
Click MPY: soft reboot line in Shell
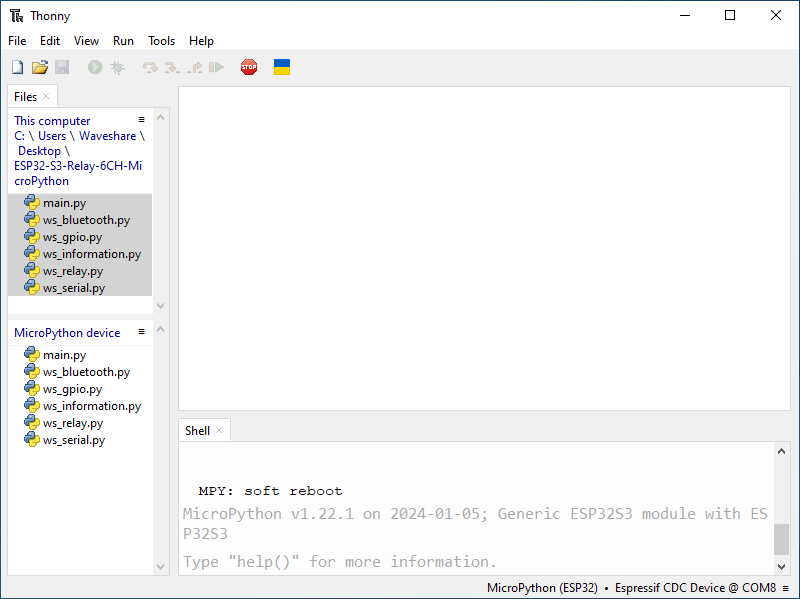270,491
